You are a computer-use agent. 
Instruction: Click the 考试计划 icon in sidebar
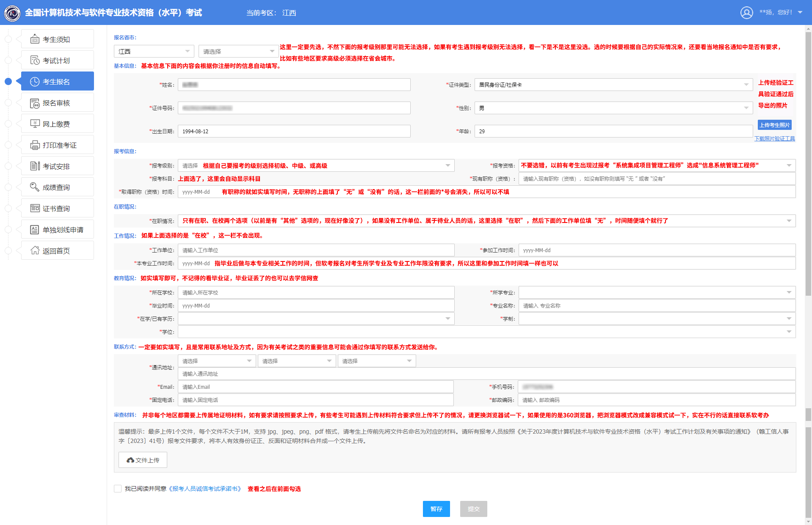[35, 60]
